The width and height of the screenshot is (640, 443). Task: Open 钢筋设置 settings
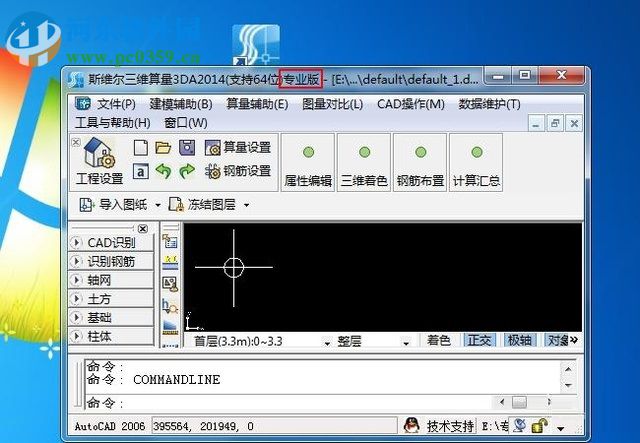[x=238, y=171]
